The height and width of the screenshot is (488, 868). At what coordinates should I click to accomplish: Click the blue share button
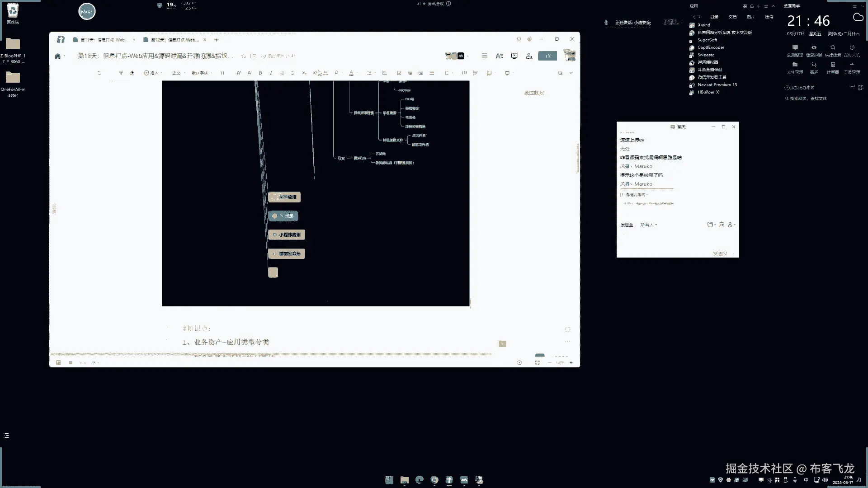click(x=547, y=56)
